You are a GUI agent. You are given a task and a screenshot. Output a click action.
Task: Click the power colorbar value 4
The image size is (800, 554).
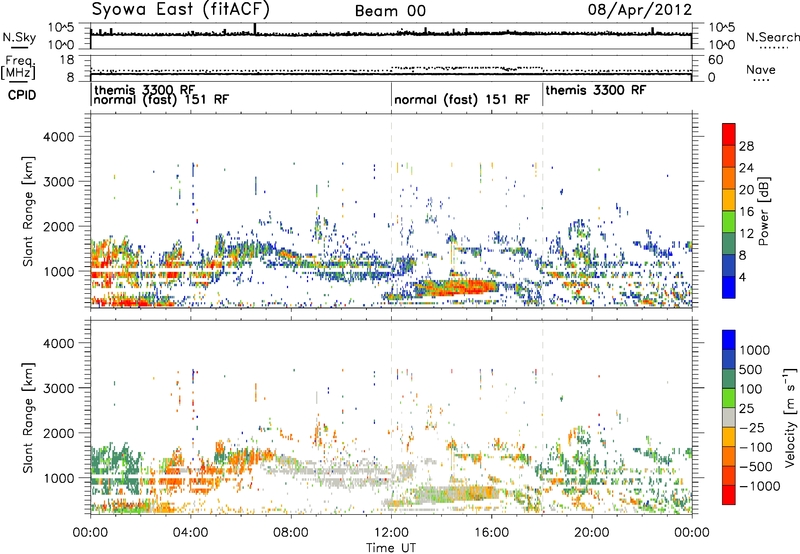pyautogui.click(x=742, y=277)
